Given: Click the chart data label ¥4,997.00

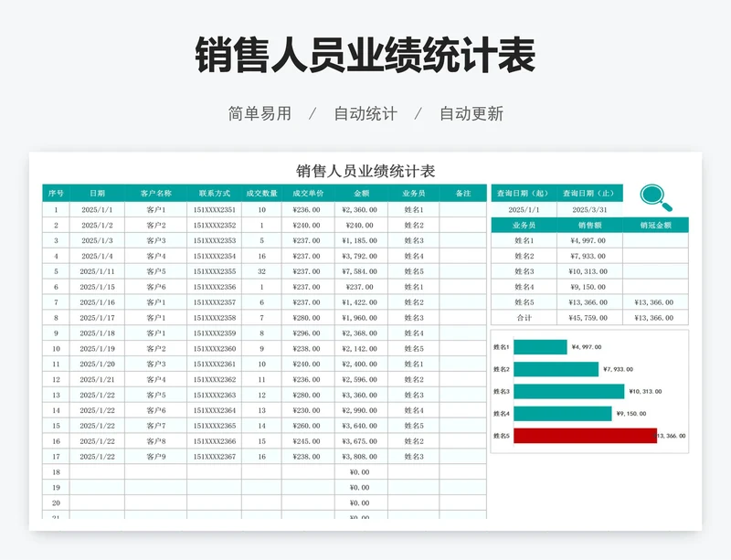Looking at the screenshot, I should 587,347.
